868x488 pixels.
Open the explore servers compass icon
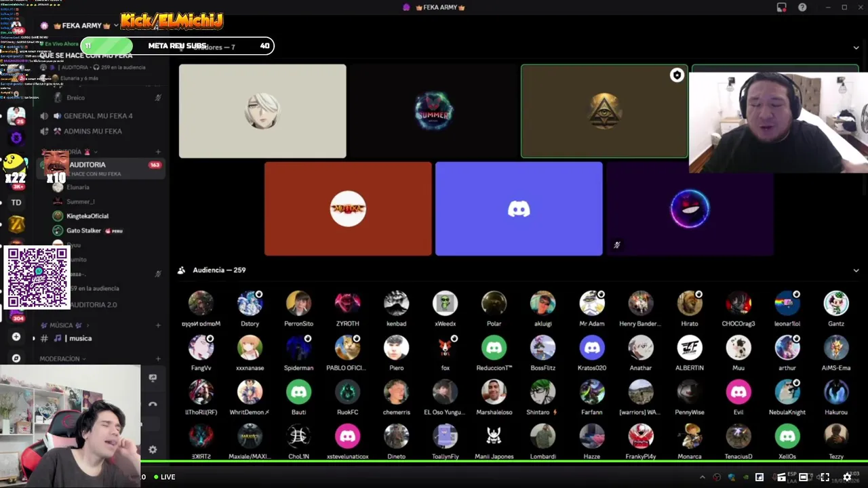[16, 358]
